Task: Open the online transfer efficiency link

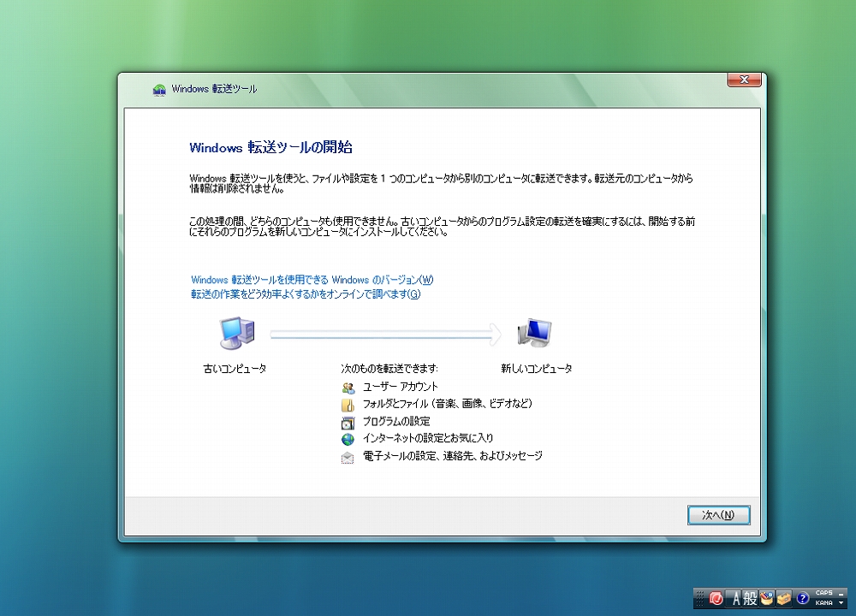Action: [x=306, y=294]
